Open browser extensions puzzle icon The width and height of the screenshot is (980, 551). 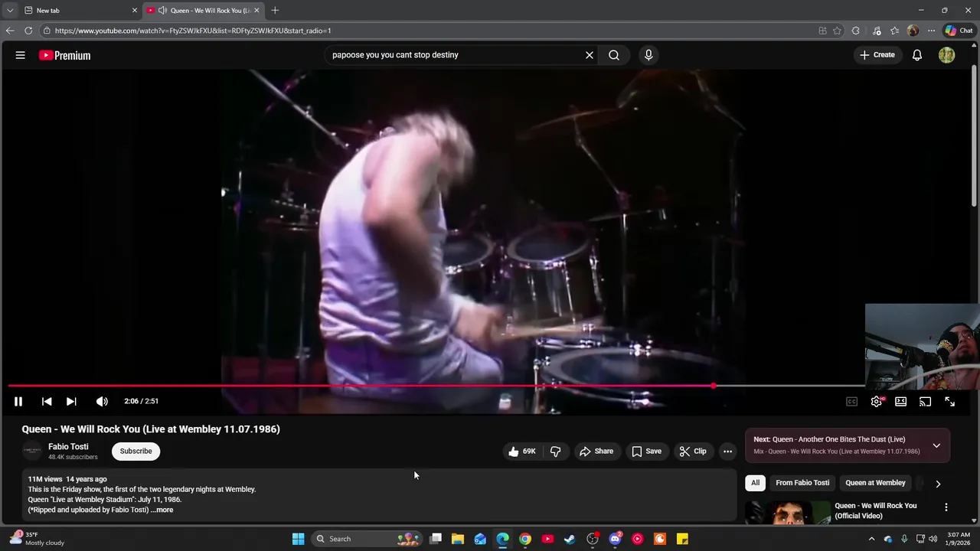coord(856,31)
